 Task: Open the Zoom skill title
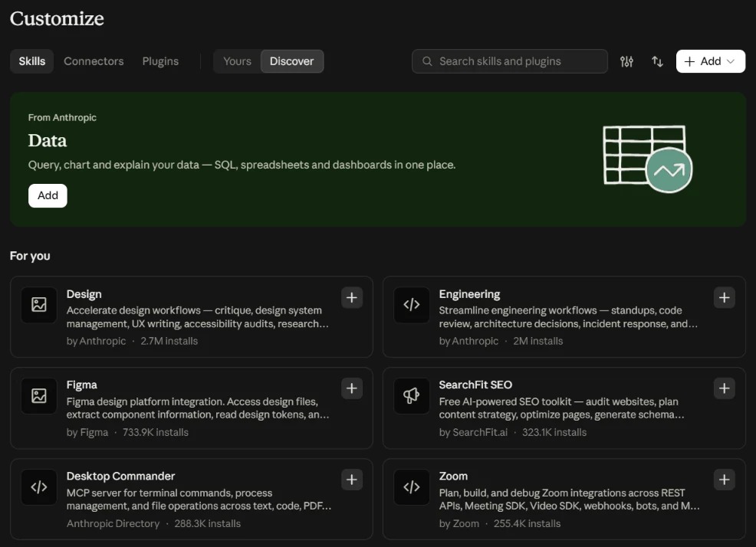tap(453, 477)
